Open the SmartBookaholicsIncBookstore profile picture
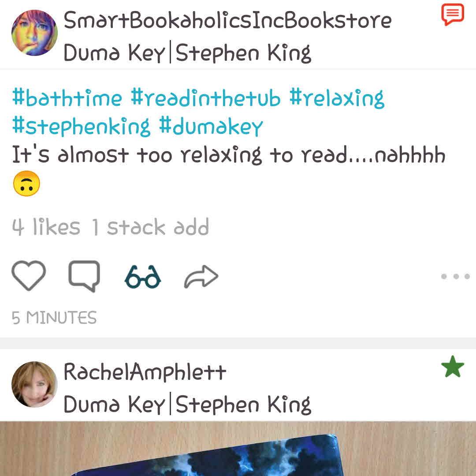 tap(35, 33)
